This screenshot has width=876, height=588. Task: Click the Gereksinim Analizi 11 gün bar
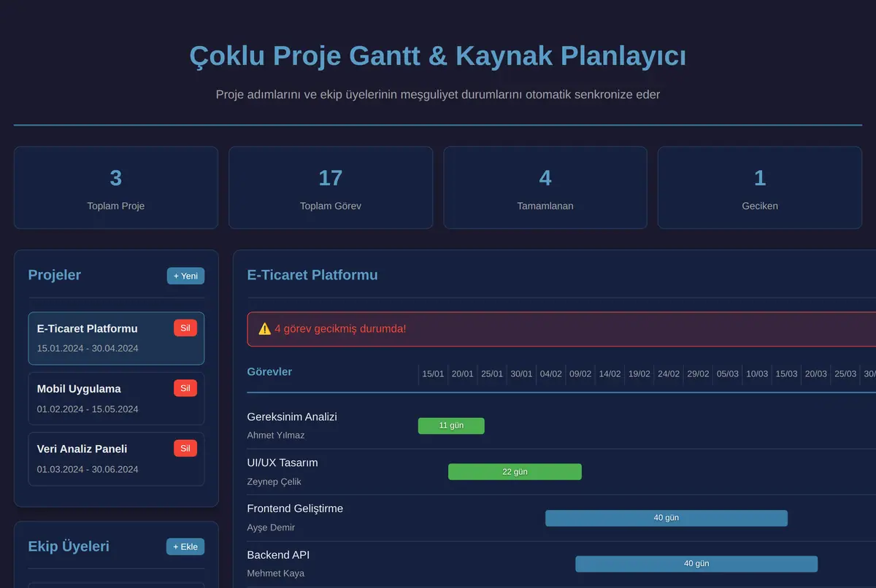tap(451, 426)
